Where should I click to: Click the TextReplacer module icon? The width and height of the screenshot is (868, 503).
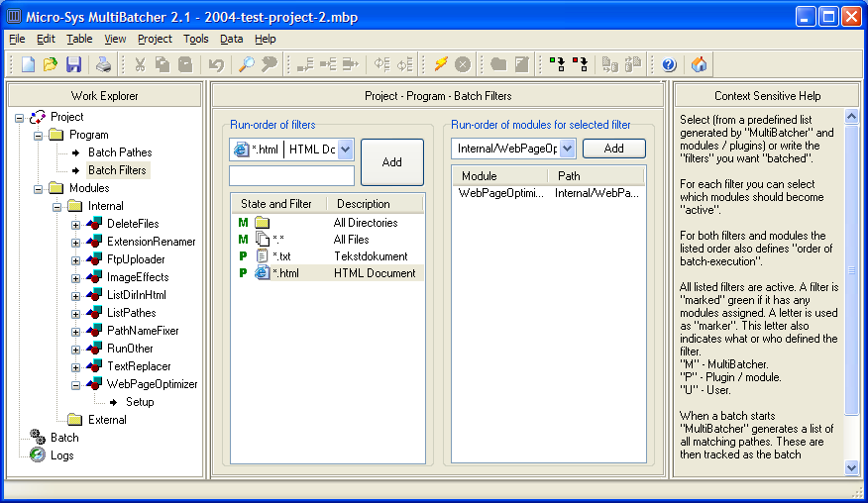click(94, 365)
